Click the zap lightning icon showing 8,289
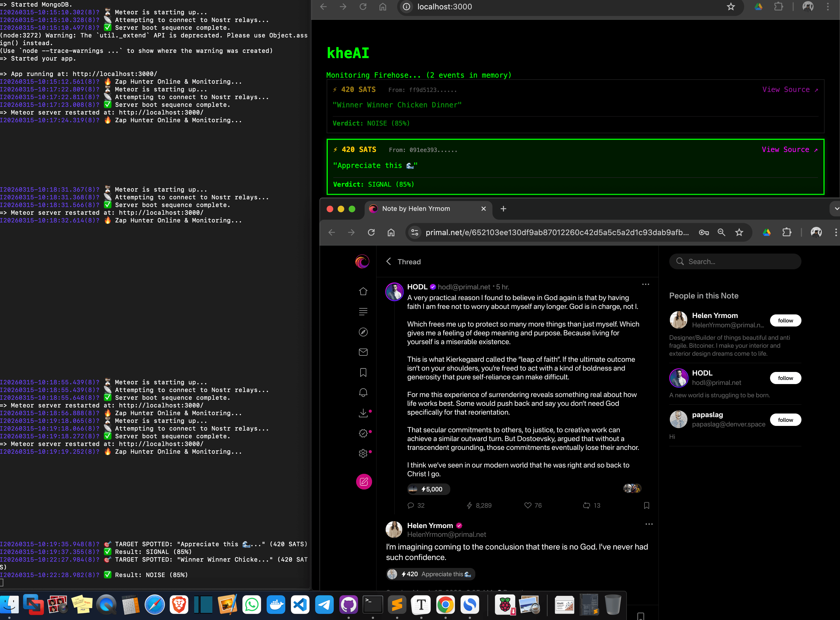Viewport: 840px width, 620px height. [469, 505]
